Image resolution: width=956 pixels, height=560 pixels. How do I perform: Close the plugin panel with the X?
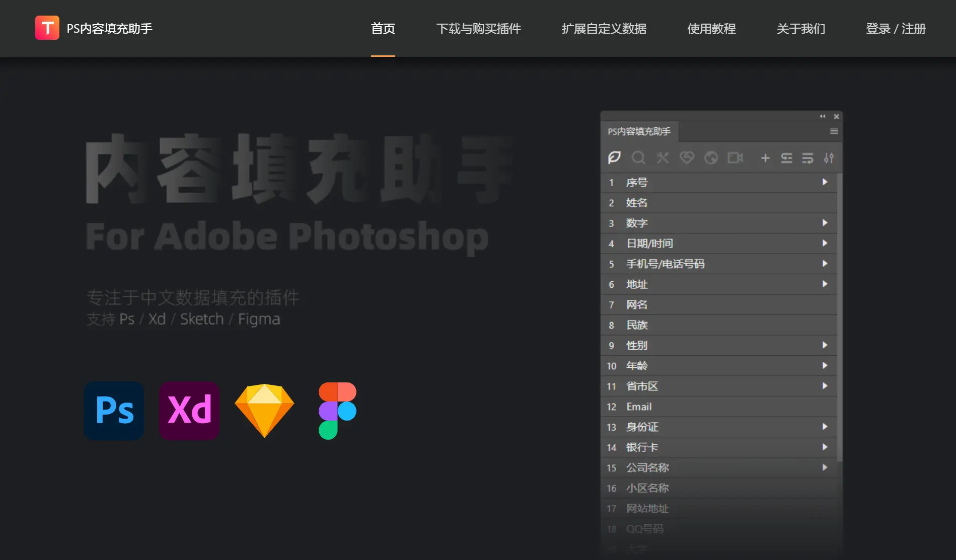click(836, 116)
